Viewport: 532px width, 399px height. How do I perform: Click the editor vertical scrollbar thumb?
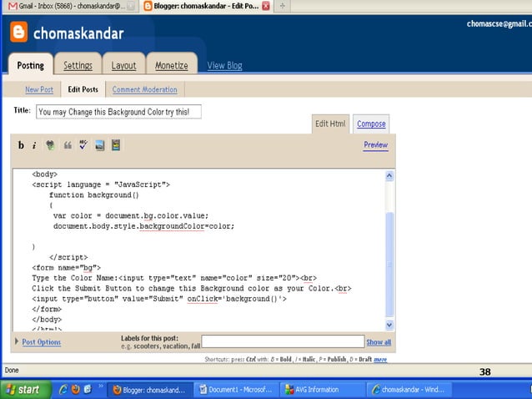(390, 264)
